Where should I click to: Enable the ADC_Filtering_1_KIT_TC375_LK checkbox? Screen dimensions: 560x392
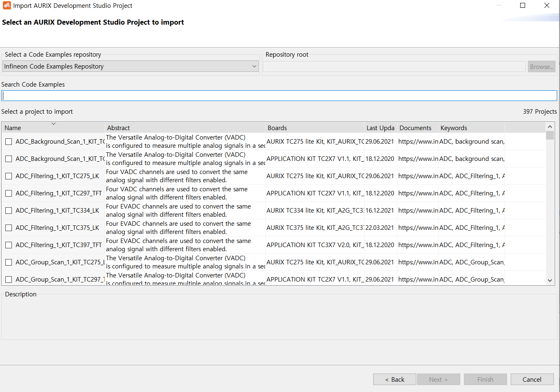(x=9, y=228)
